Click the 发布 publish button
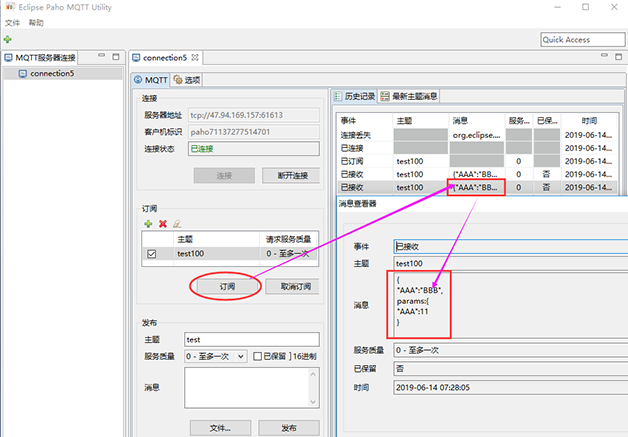 [x=288, y=427]
